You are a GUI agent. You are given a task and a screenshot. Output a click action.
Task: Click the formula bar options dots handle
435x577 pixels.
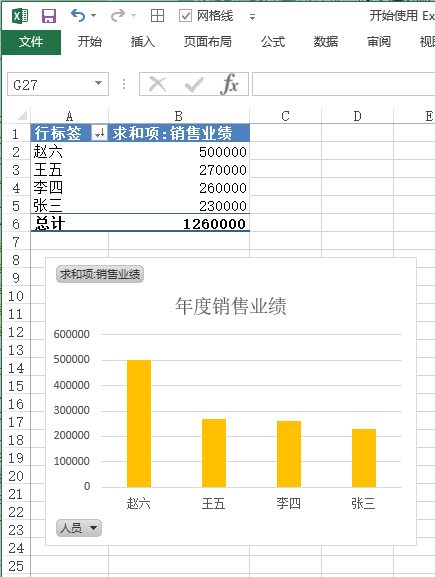pyautogui.click(x=124, y=84)
